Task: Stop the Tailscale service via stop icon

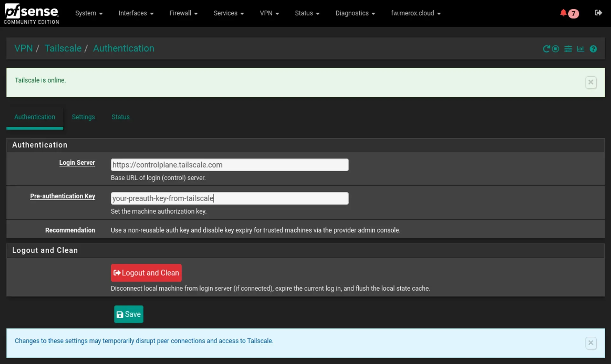Action: pyautogui.click(x=555, y=49)
